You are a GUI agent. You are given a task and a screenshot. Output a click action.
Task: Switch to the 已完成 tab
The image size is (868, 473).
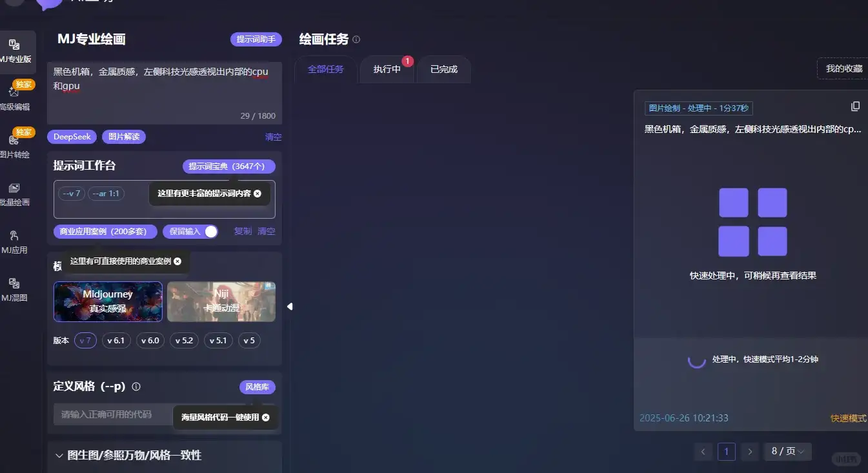443,69
